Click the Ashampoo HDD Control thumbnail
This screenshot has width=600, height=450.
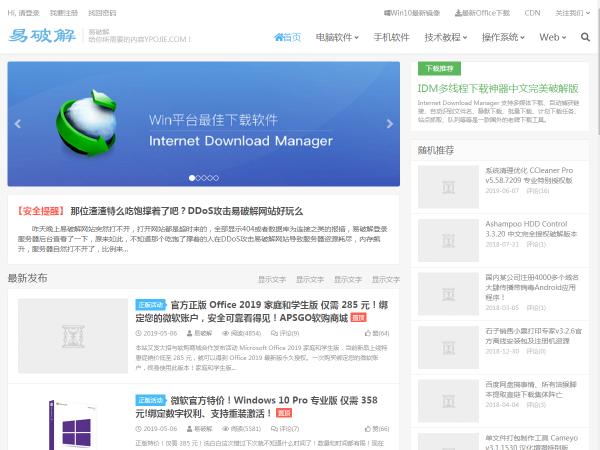pos(448,241)
